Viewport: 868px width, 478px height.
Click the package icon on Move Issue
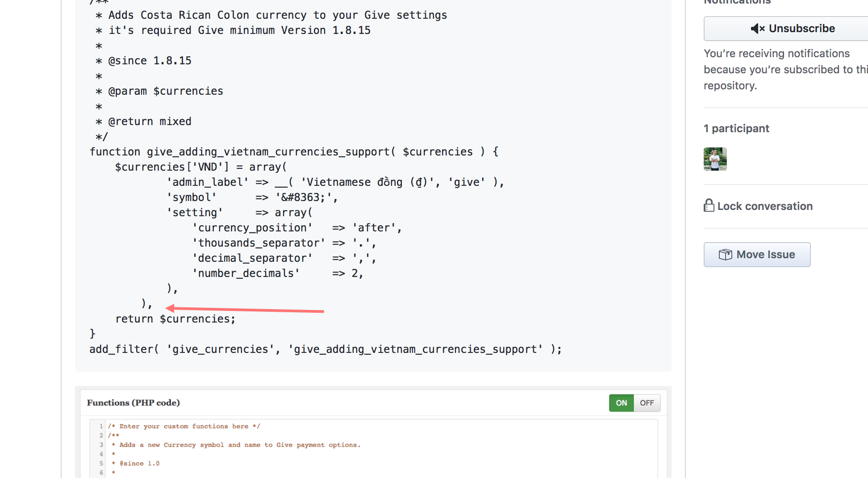pyautogui.click(x=726, y=255)
